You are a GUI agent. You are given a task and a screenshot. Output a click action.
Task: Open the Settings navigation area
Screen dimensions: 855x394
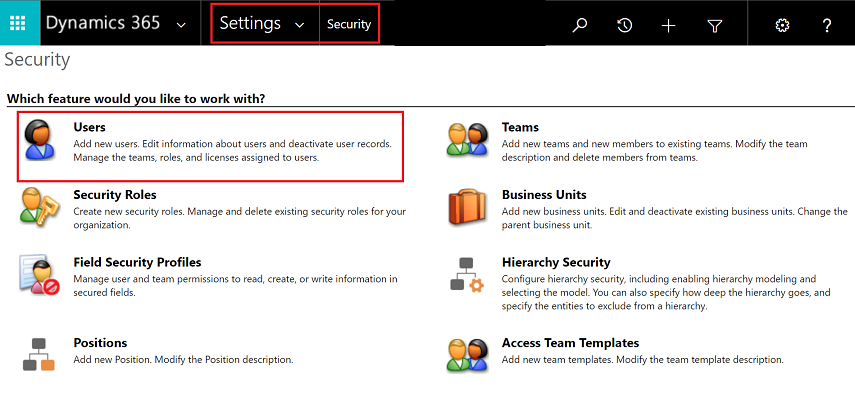pos(250,23)
